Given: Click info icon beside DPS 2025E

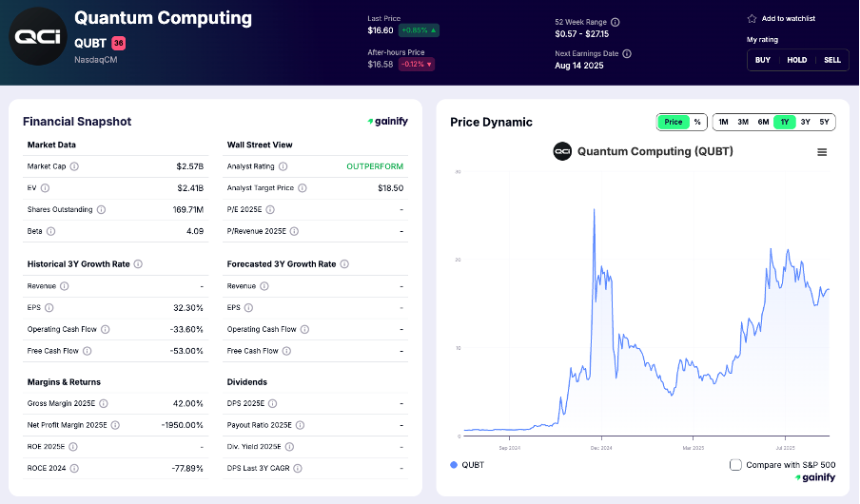Looking at the screenshot, I should (x=273, y=403).
